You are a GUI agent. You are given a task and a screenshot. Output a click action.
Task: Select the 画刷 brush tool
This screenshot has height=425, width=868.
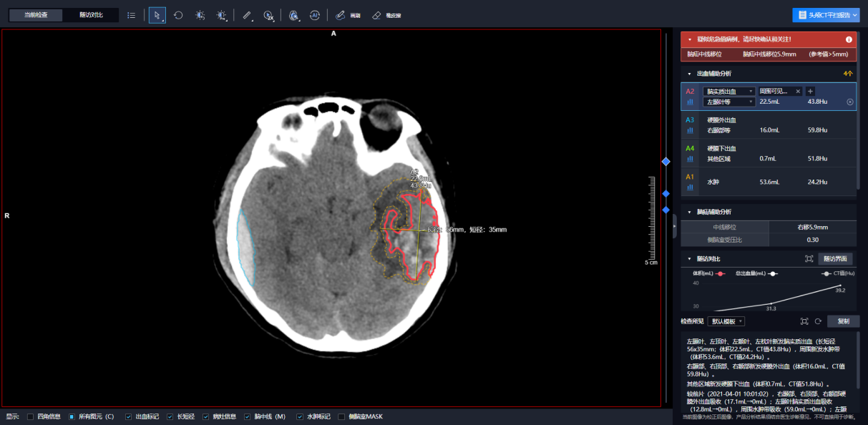click(348, 15)
